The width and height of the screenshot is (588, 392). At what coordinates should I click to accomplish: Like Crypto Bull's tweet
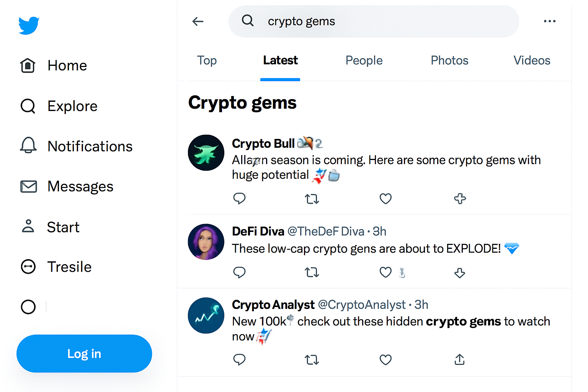tap(385, 199)
